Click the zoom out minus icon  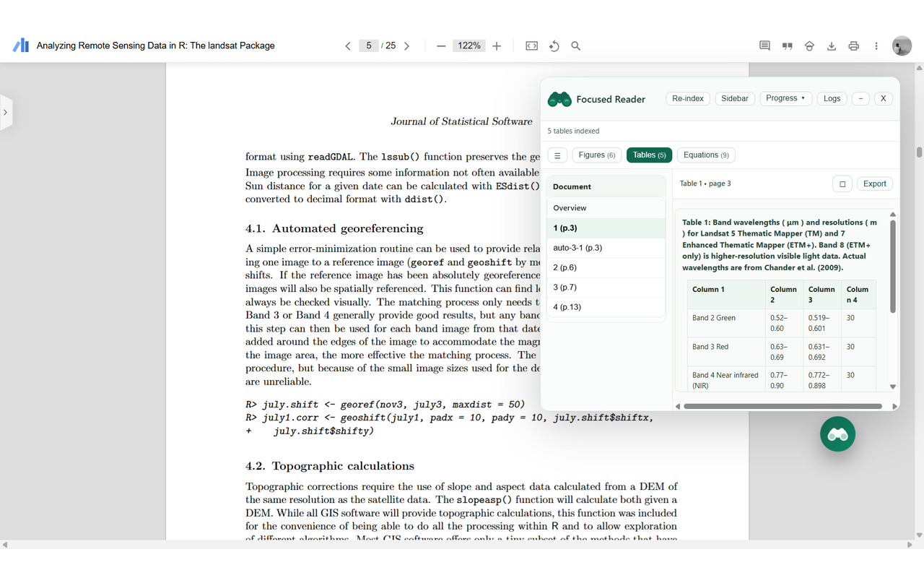[441, 46]
